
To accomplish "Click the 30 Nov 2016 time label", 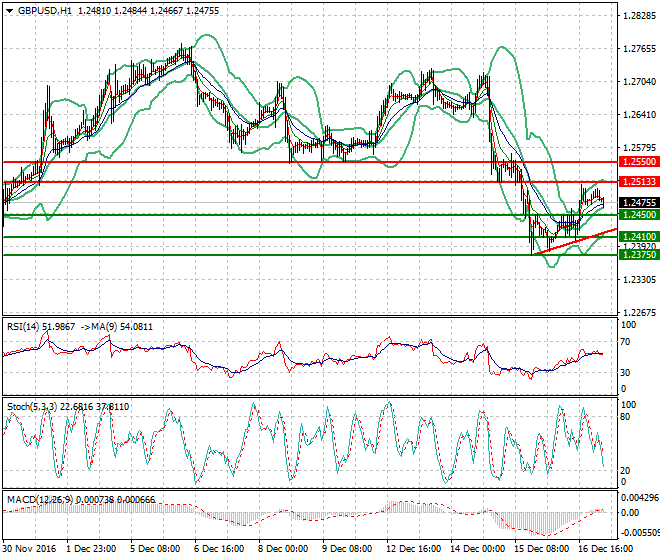I will [x=29, y=549].
